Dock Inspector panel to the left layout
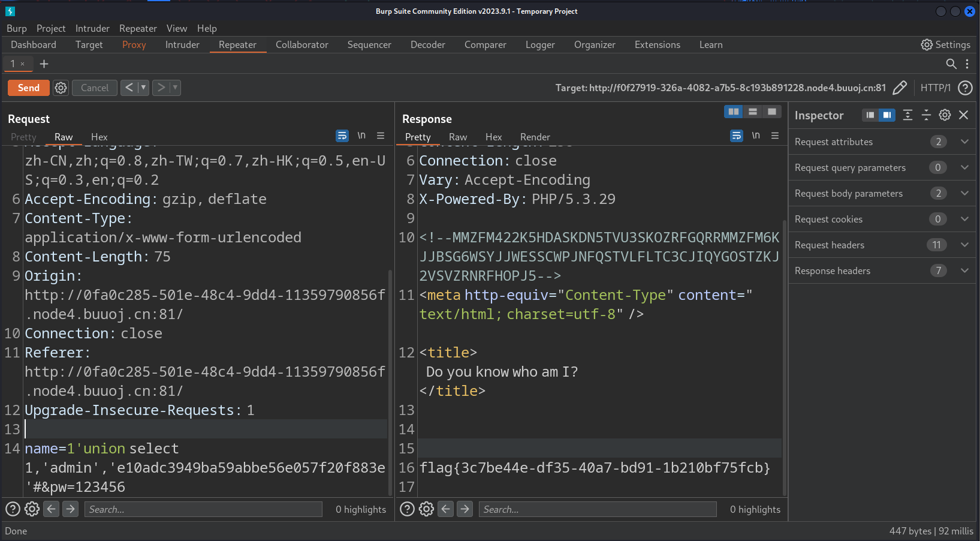Screen dimensions: 980x541 (x=870, y=115)
